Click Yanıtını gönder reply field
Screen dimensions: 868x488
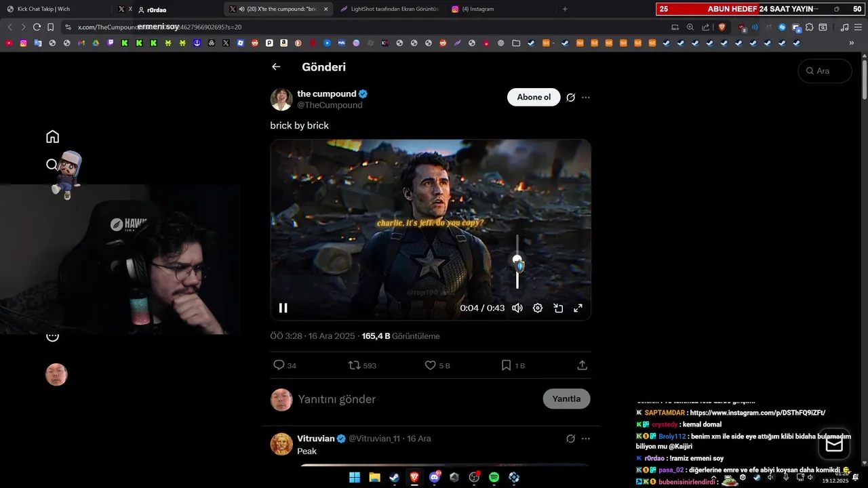(417, 399)
